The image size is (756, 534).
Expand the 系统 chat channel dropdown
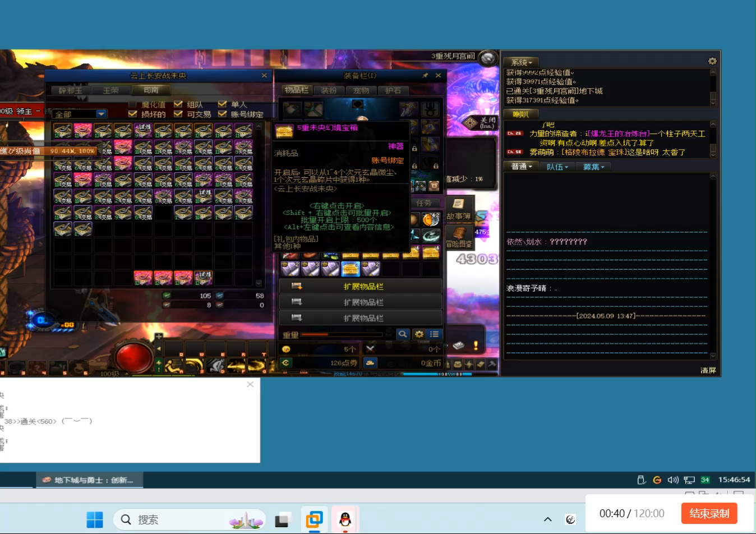521,62
